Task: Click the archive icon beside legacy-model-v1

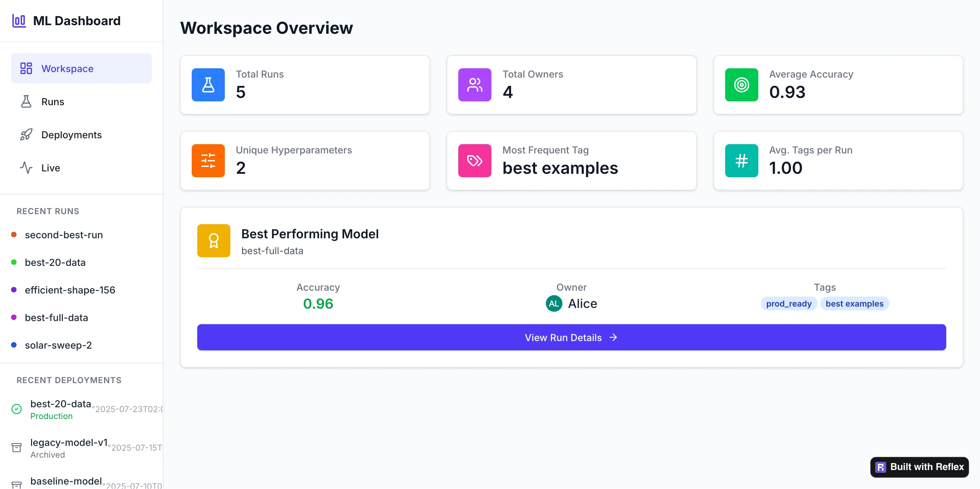Action: pos(16,448)
